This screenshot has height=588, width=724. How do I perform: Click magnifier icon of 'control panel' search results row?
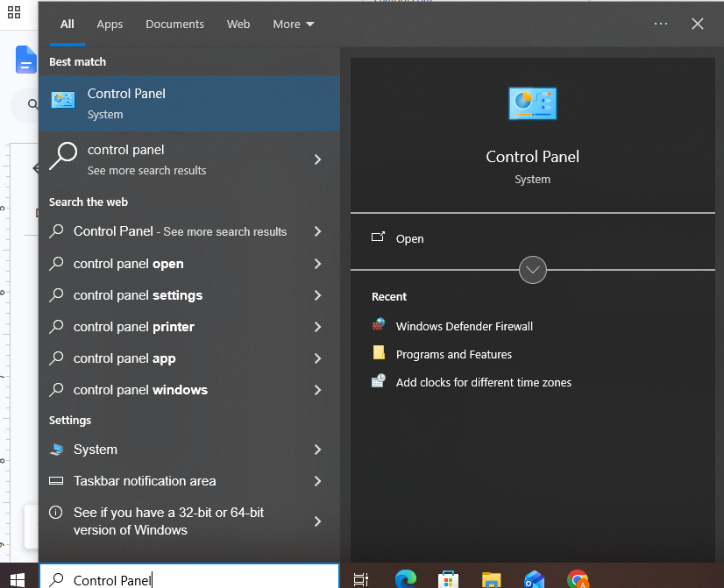pyautogui.click(x=63, y=156)
